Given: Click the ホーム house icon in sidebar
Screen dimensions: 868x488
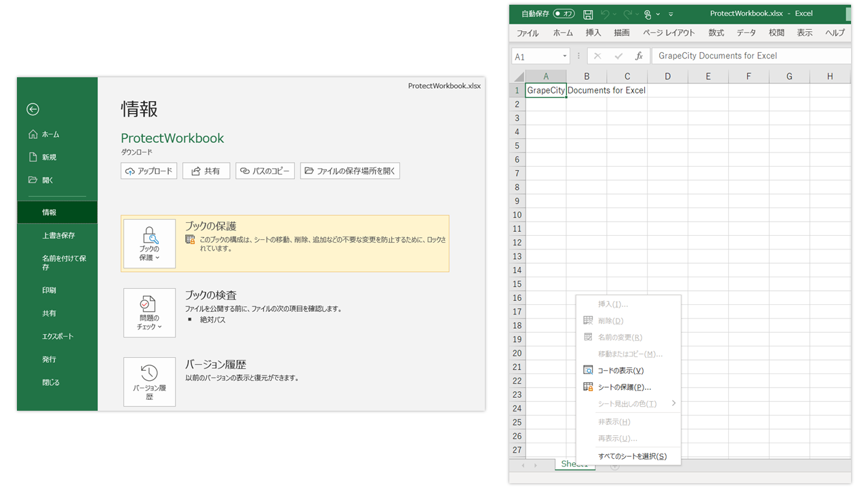Looking at the screenshot, I should pyautogui.click(x=33, y=134).
